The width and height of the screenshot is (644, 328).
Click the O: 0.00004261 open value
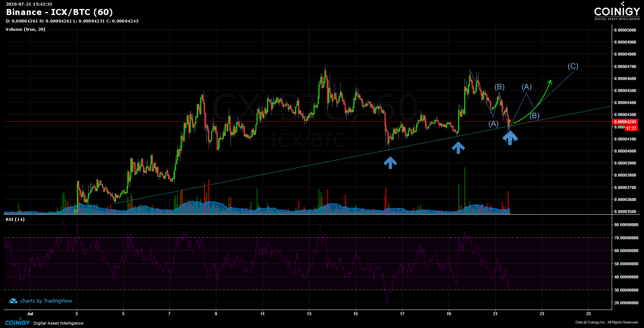point(22,21)
